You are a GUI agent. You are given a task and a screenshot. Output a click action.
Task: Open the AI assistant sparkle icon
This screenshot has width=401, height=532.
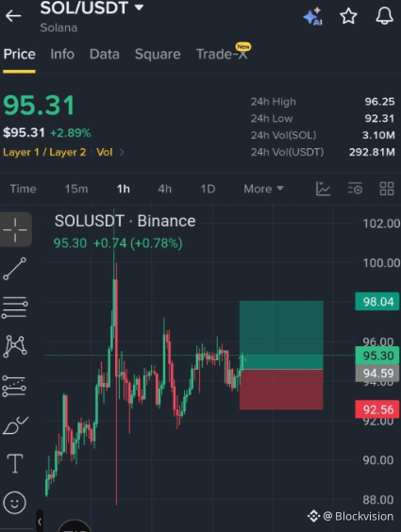pos(313,16)
